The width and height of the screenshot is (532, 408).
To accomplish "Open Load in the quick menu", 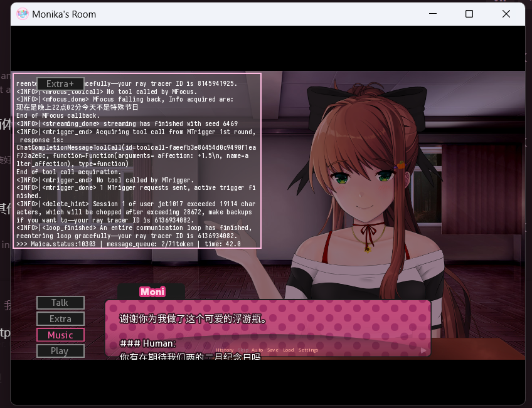I will click(289, 350).
